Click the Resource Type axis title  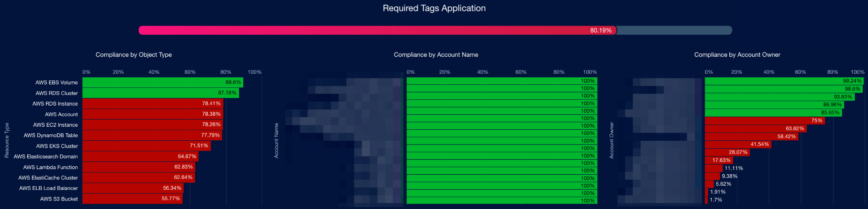(x=7, y=140)
